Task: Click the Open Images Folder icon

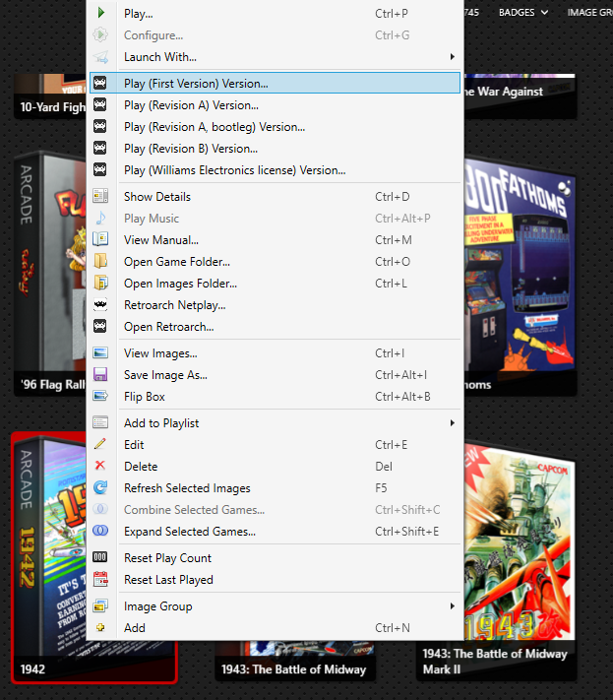Action: pos(100,283)
